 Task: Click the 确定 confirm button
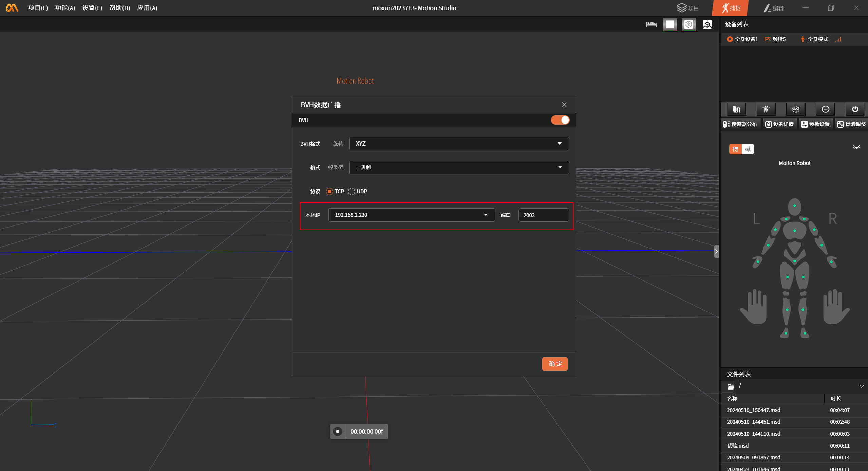[x=554, y=364]
